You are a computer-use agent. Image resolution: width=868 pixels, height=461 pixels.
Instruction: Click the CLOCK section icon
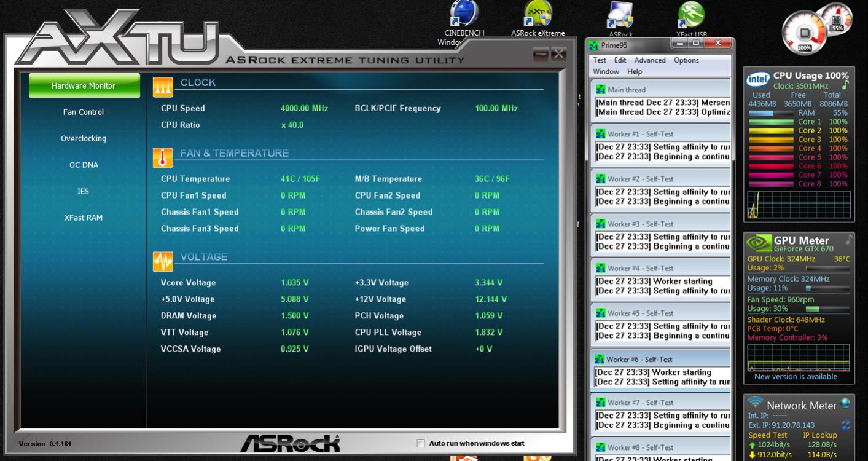click(162, 87)
